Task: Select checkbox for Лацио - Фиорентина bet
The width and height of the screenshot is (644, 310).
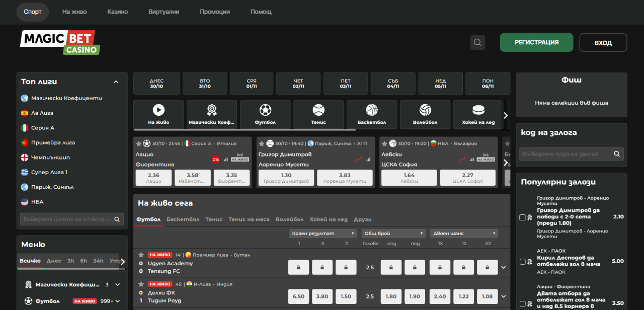Action: coord(522,304)
